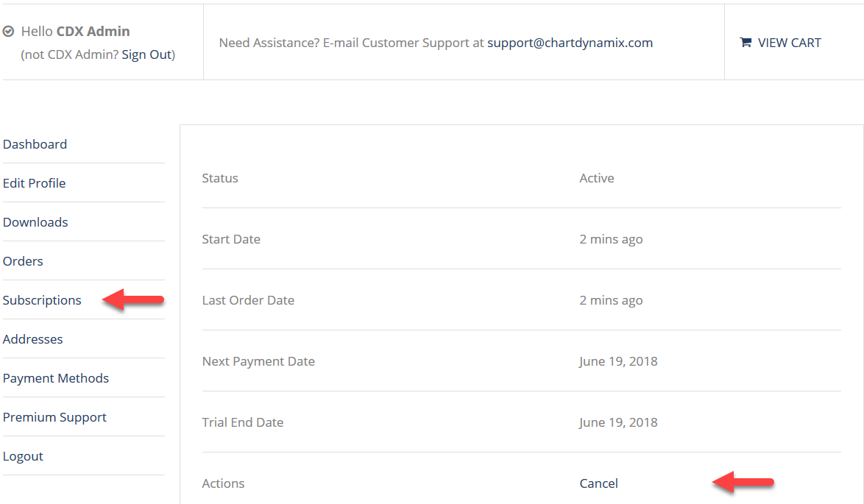Click the red arrow pointing at Subscriptions
The height and width of the screenshot is (504, 864).
click(133, 299)
